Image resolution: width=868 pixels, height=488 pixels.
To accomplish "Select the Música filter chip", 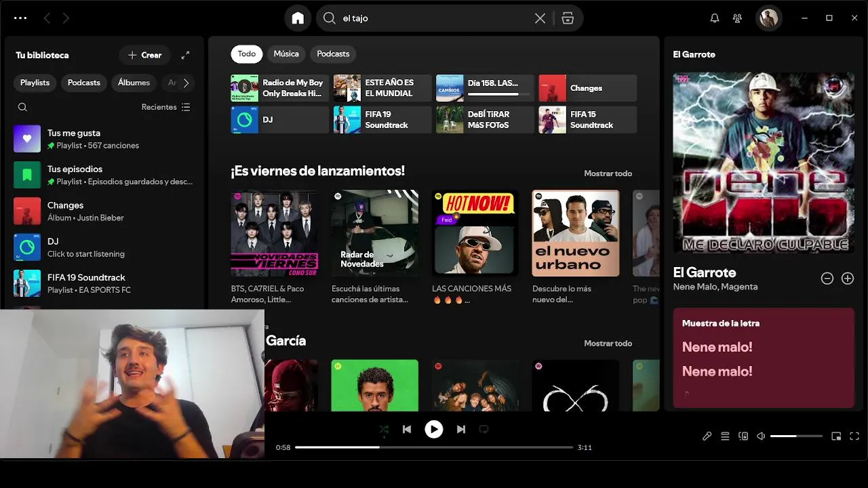I will click(x=286, y=54).
